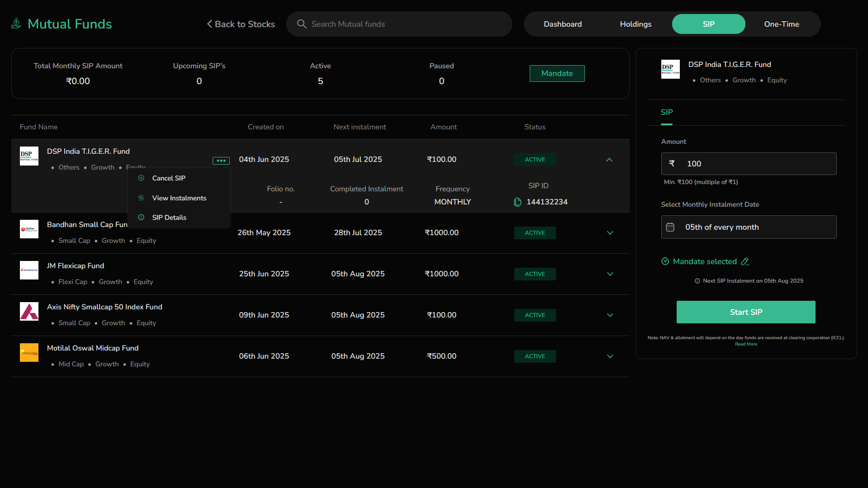Click the SIP Details info icon
Image resolution: width=868 pixels, height=488 pixels.
click(x=141, y=218)
